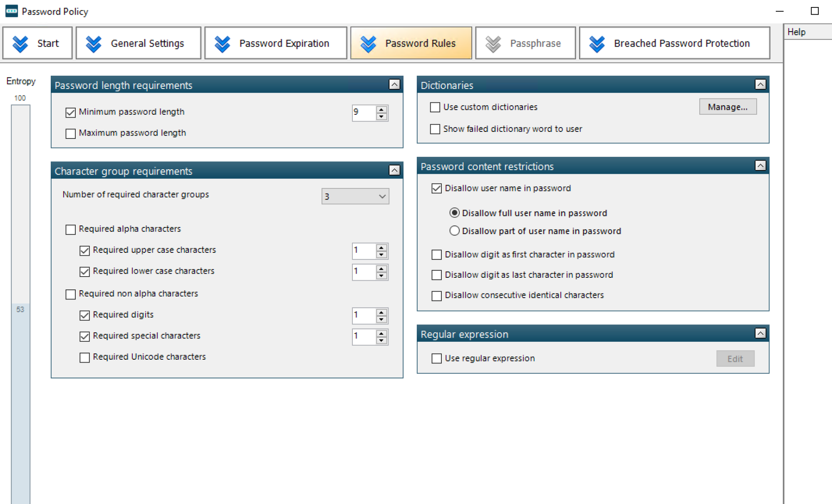Collapse the Password length requirements panel
Screen dimensions: 832x504
(394, 85)
